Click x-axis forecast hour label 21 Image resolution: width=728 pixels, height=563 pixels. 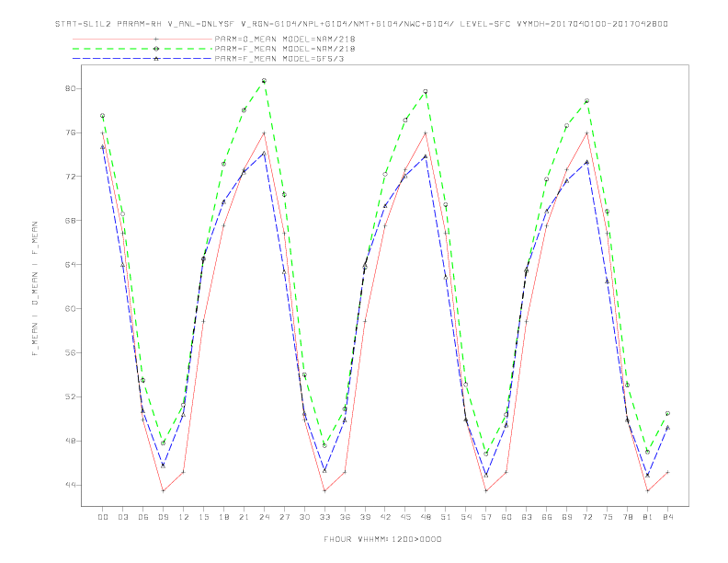coord(244,517)
